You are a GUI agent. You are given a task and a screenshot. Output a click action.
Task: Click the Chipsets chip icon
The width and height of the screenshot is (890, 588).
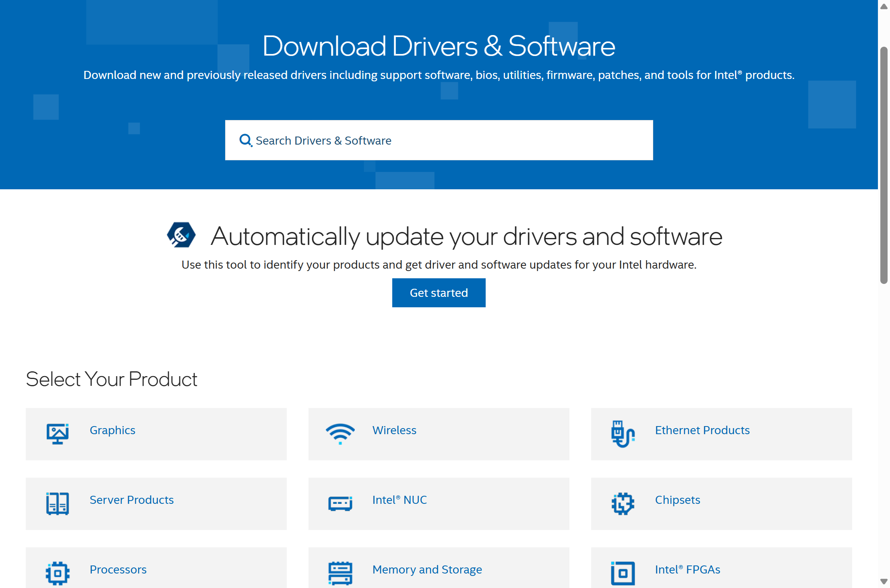(x=623, y=503)
